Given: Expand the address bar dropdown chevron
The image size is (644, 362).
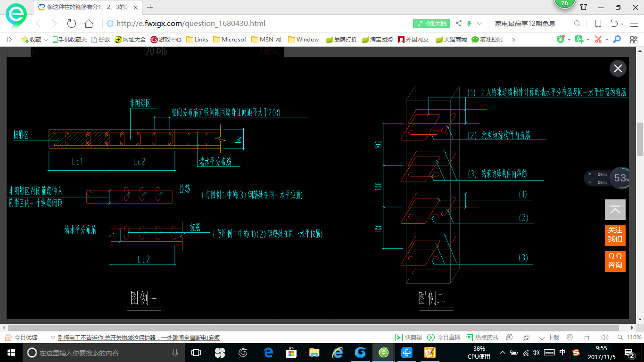Looking at the screenshot, I should pos(479,24).
